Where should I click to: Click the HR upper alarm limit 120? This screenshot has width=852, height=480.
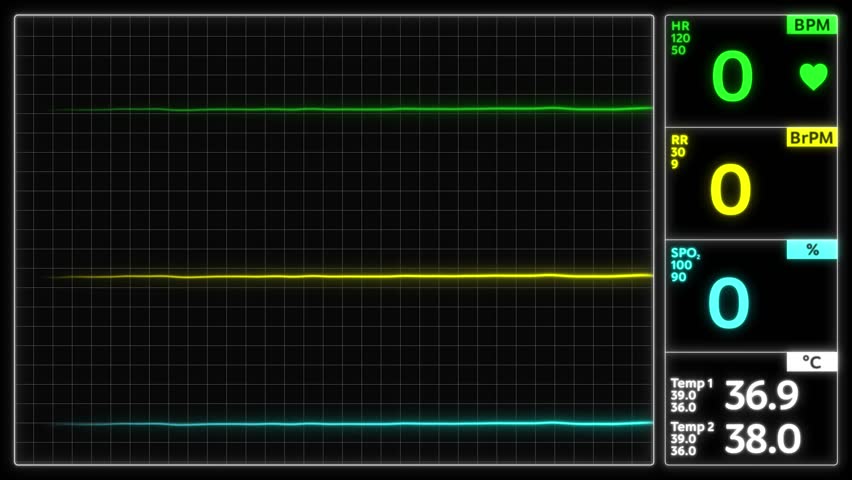pos(680,39)
